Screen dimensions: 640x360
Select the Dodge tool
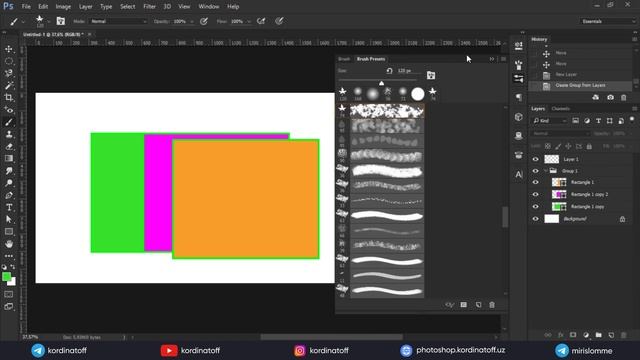9,183
